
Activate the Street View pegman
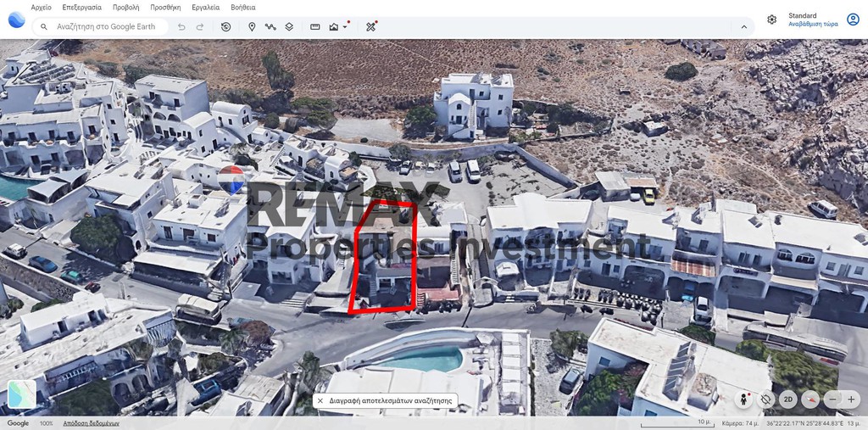(744, 399)
